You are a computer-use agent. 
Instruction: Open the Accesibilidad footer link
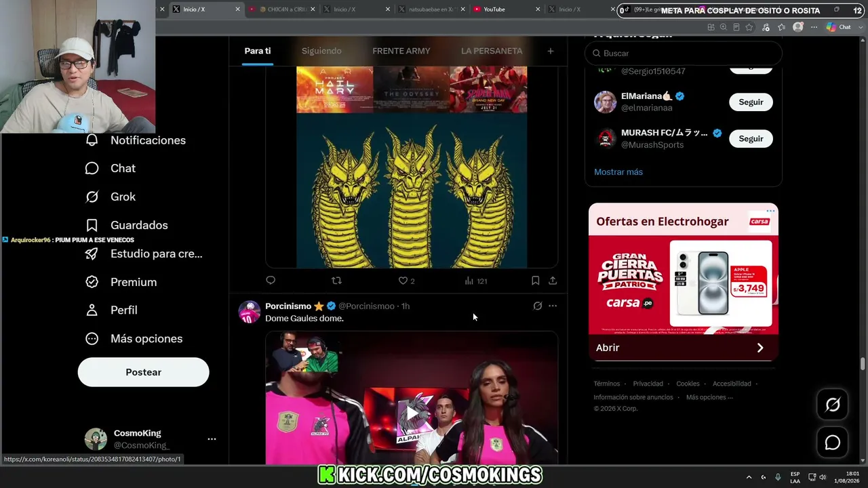732,384
